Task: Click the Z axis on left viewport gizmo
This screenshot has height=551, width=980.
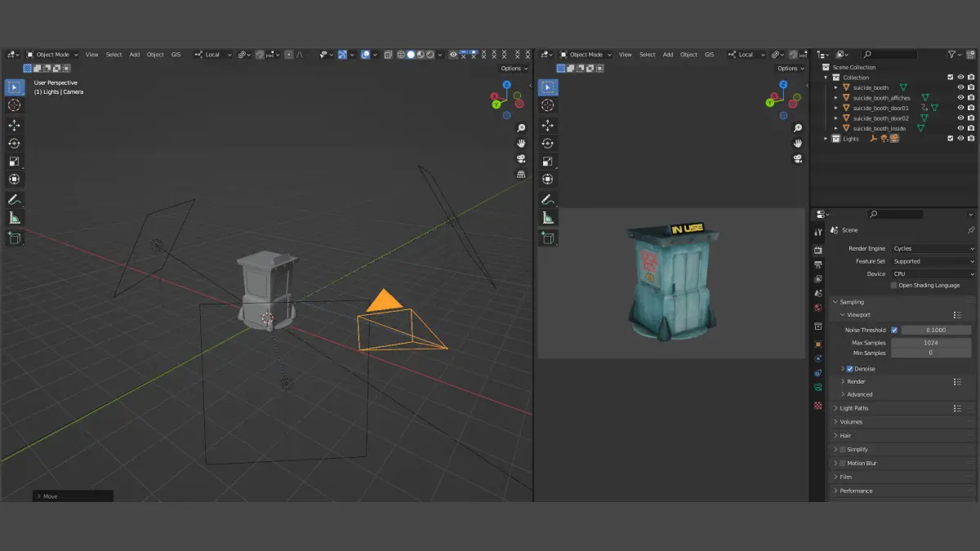Action: [x=506, y=84]
